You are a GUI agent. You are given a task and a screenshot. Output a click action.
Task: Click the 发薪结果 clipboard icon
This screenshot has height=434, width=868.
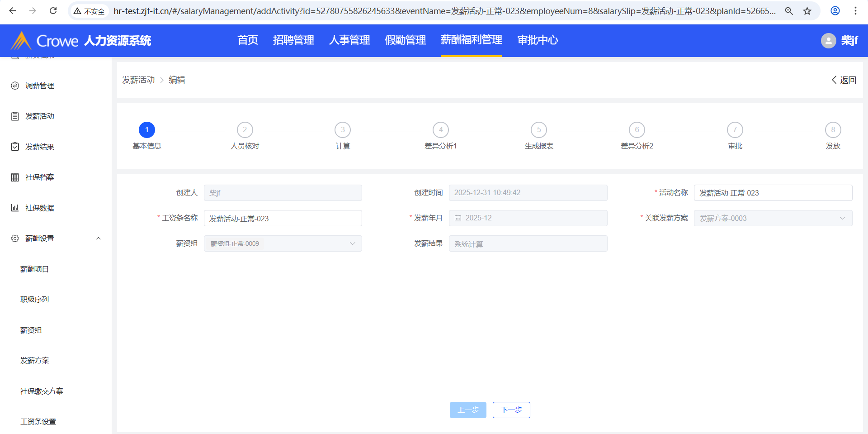(15, 147)
